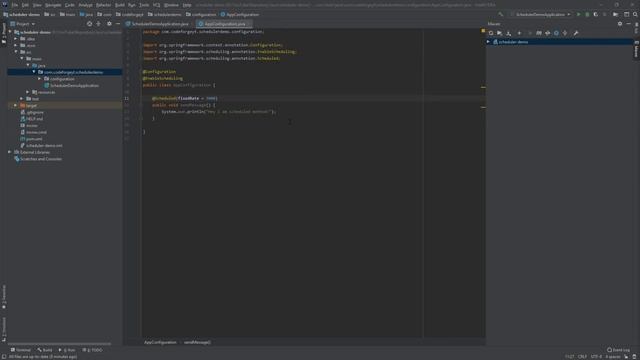Click sendMessage() in editor breadcrumb
Viewport: 640px width, 360px height.
click(197, 342)
